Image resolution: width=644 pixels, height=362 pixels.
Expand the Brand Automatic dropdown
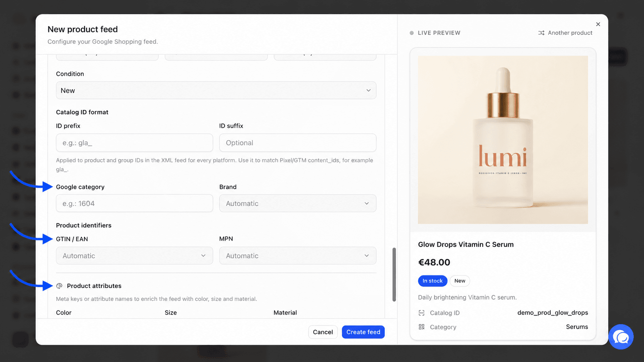click(x=298, y=204)
